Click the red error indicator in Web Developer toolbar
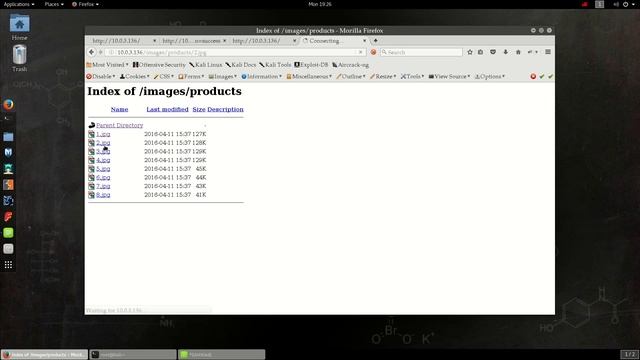The width and height of the screenshot is (640, 360). (533, 77)
